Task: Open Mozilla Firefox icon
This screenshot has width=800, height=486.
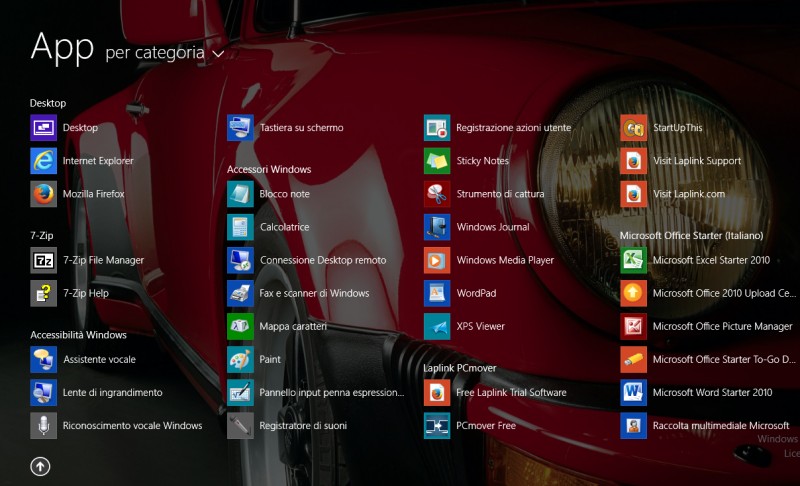Action: click(x=43, y=194)
